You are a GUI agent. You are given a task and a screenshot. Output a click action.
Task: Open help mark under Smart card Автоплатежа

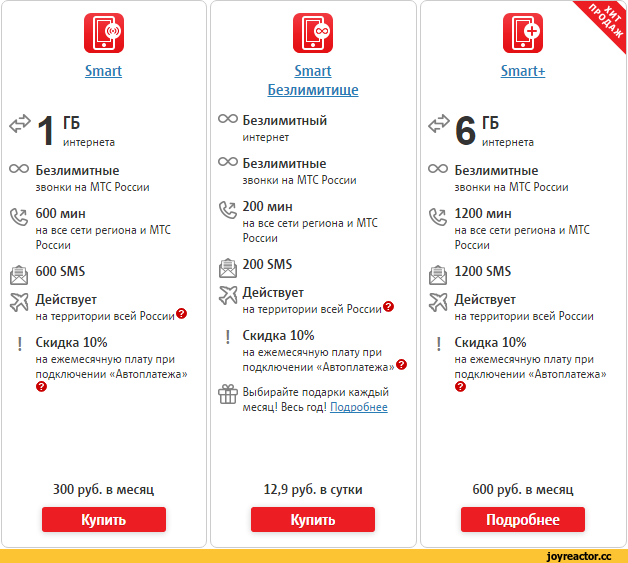pyautogui.click(x=41, y=386)
